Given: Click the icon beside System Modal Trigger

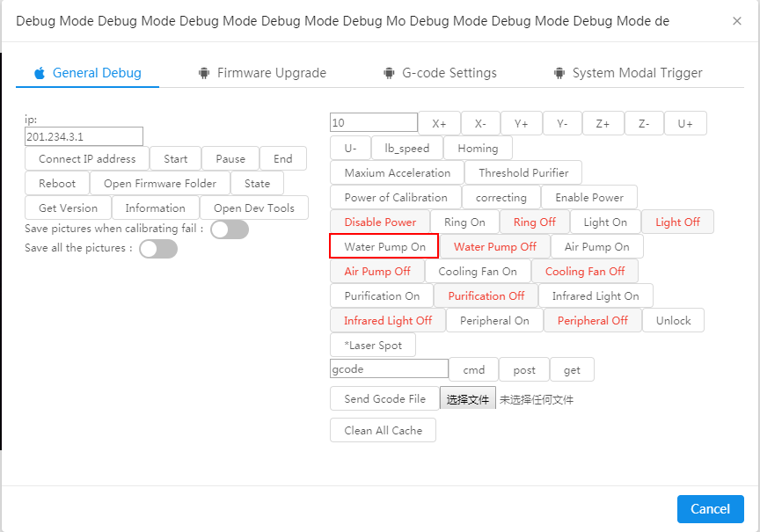Looking at the screenshot, I should pyautogui.click(x=560, y=73).
